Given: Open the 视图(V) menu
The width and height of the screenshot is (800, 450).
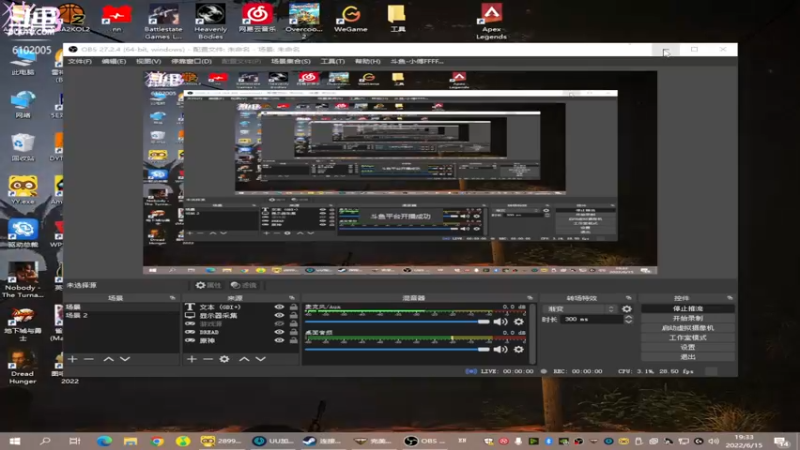Looking at the screenshot, I should [148, 61].
